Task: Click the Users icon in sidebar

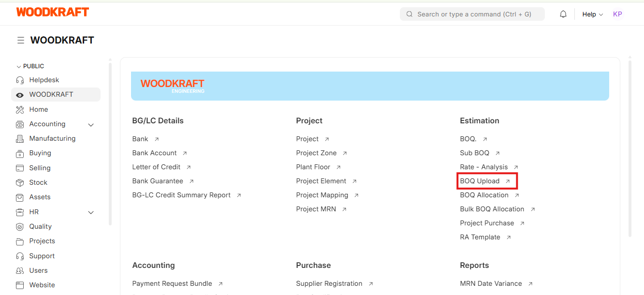Action: click(x=20, y=271)
